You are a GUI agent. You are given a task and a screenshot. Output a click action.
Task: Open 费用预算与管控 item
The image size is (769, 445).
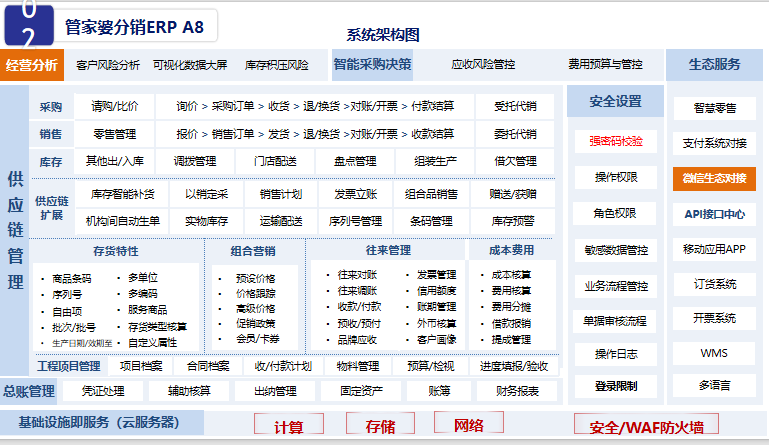(605, 64)
